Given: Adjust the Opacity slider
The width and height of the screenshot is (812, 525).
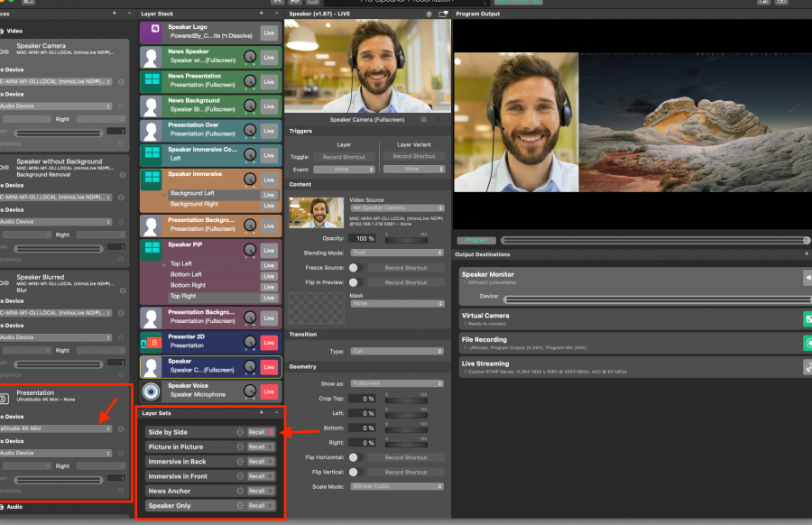Looking at the screenshot, I should tap(407, 240).
